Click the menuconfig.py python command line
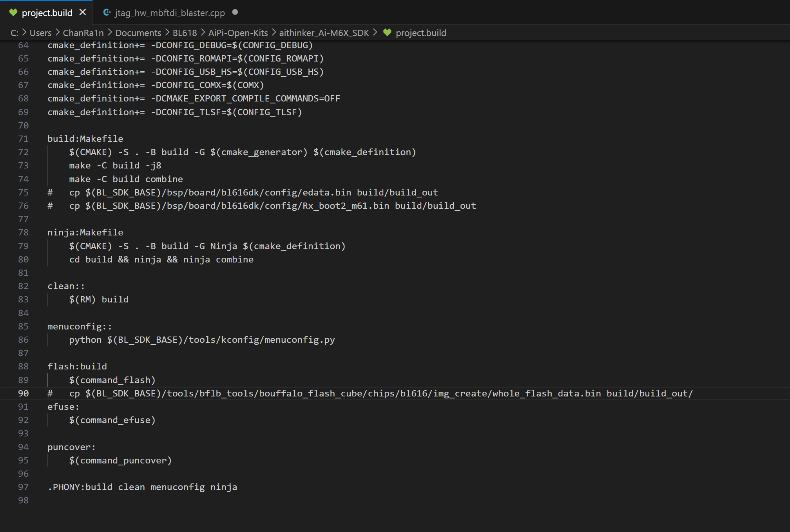 click(202, 340)
